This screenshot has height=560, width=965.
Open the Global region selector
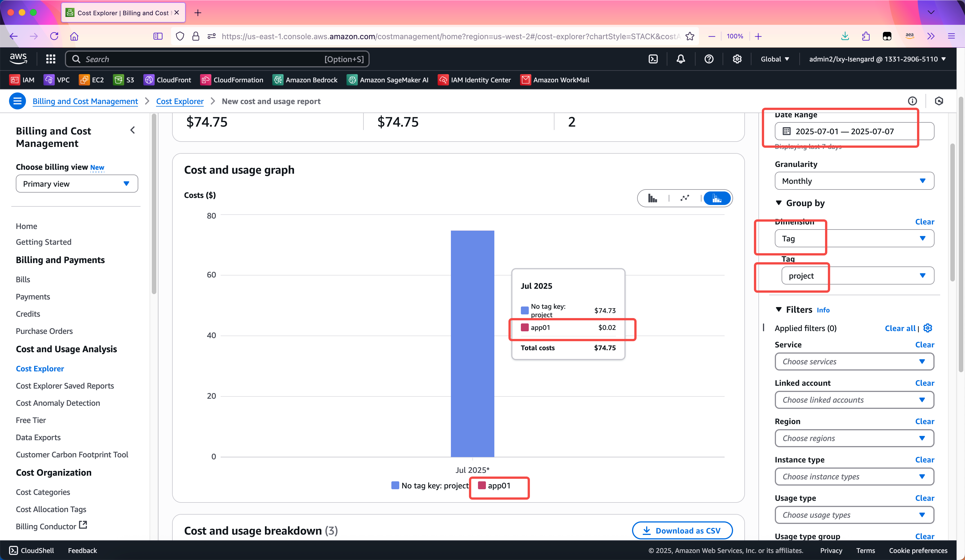pos(775,59)
